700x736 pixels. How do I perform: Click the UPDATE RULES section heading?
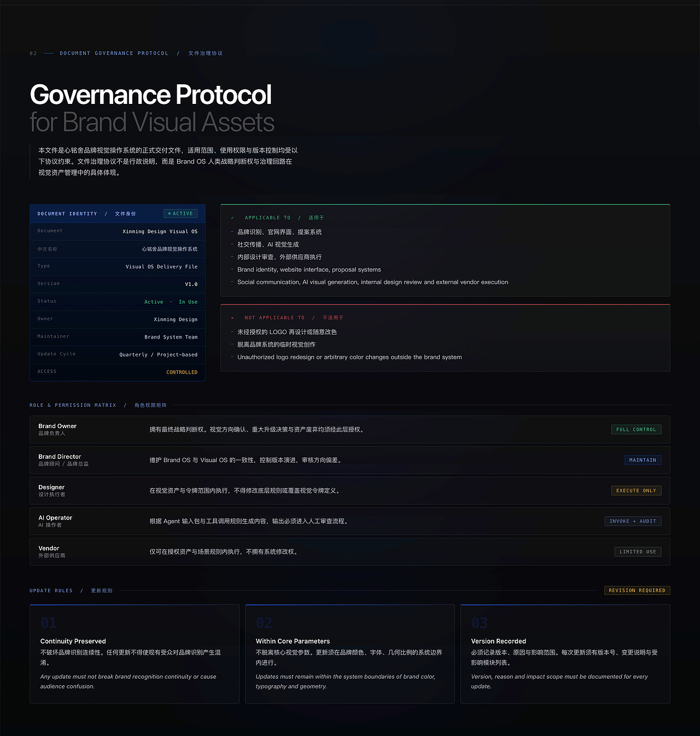51,591
